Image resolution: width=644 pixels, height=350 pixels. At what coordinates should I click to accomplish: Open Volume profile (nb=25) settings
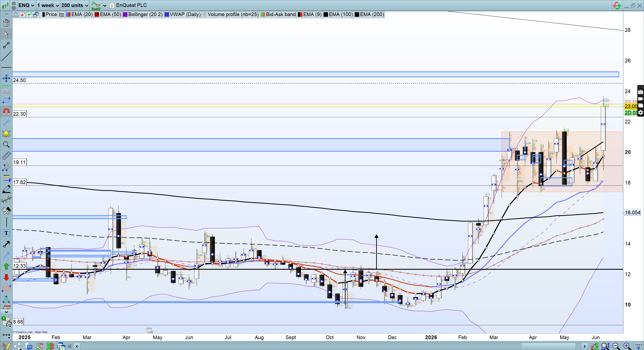coord(231,14)
